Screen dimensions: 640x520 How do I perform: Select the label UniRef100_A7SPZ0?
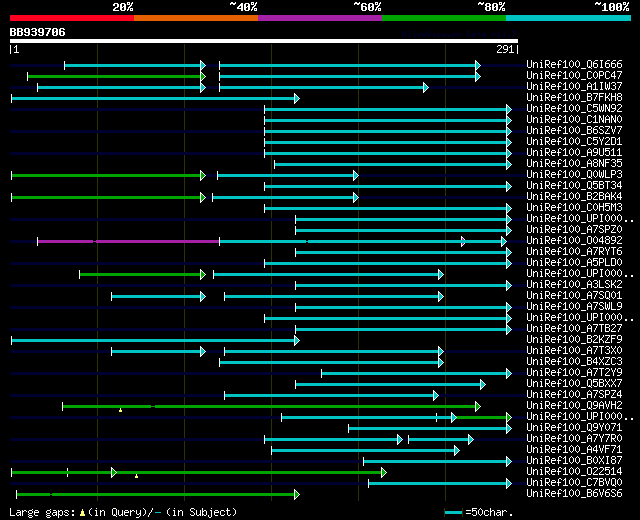tap(574, 230)
